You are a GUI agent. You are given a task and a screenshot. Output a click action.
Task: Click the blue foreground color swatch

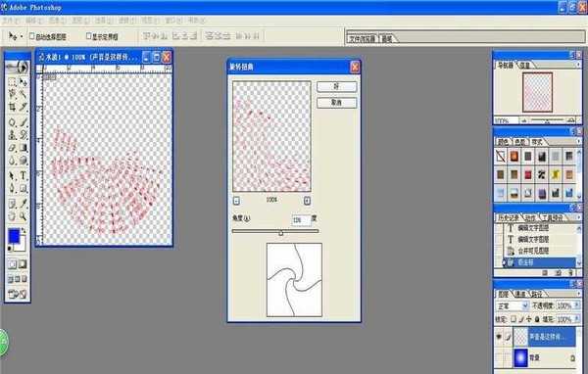[14, 236]
